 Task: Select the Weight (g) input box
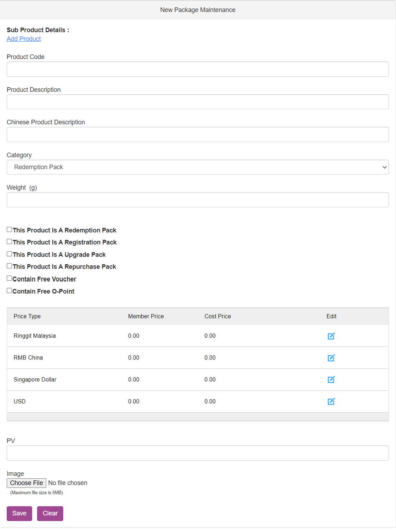198,200
